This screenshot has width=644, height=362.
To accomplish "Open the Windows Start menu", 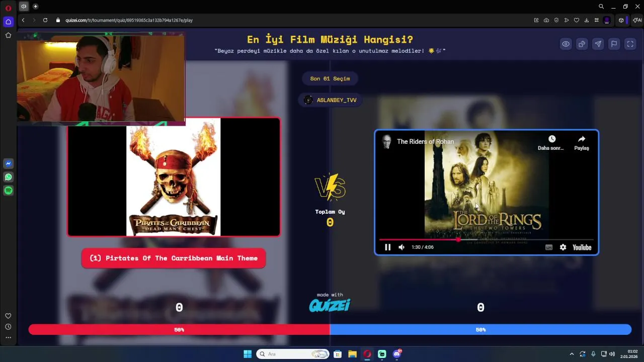I will click(x=248, y=354).
